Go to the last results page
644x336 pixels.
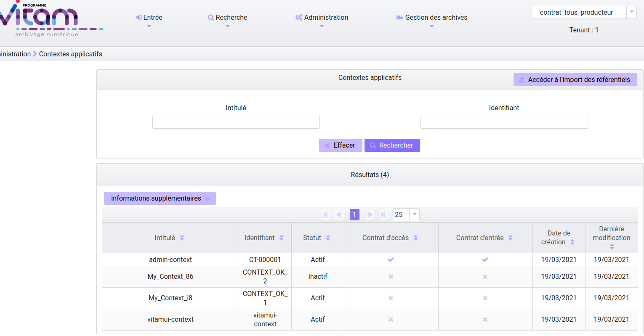pyautogui.click(x=383, y=215)
